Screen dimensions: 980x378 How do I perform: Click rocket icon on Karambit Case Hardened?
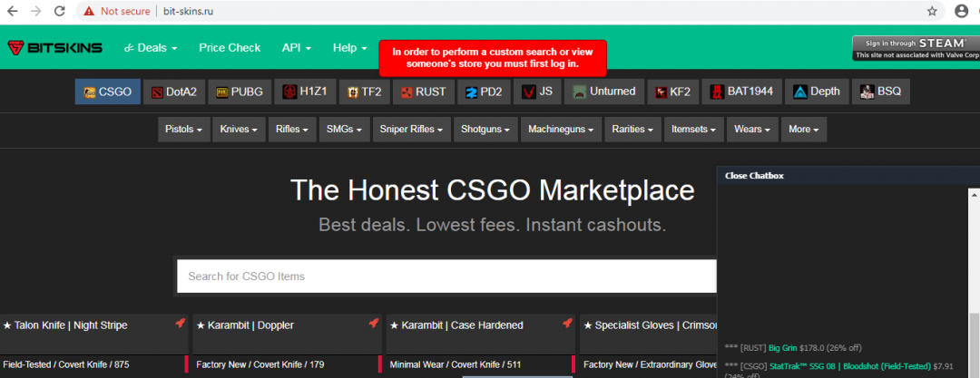tap(566, 324)
